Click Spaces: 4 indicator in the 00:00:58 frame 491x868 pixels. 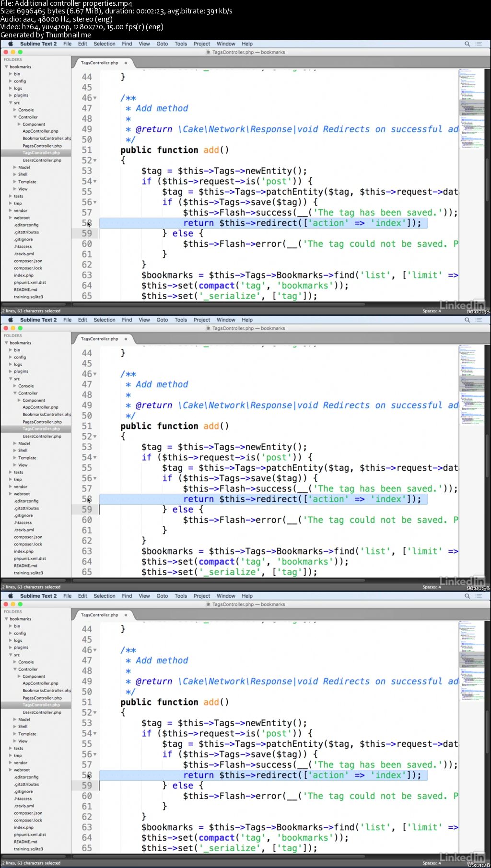(x=432, y=587)
